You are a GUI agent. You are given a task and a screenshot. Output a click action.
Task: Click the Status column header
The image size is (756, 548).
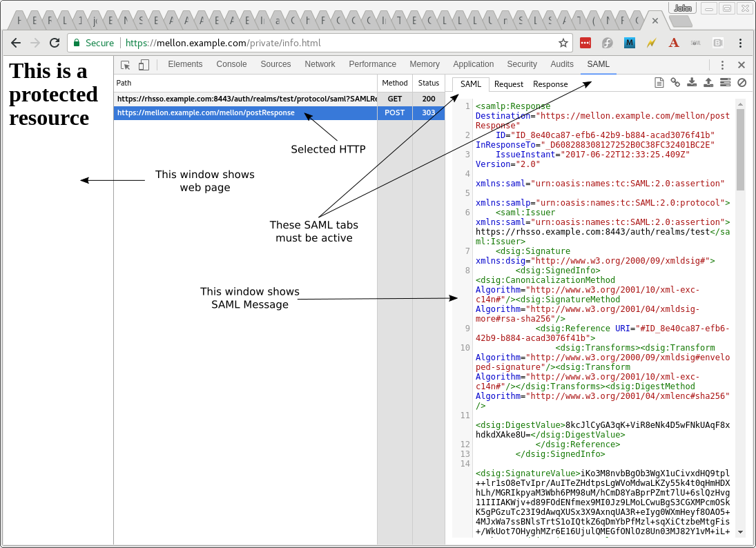(x=428, y=83)
